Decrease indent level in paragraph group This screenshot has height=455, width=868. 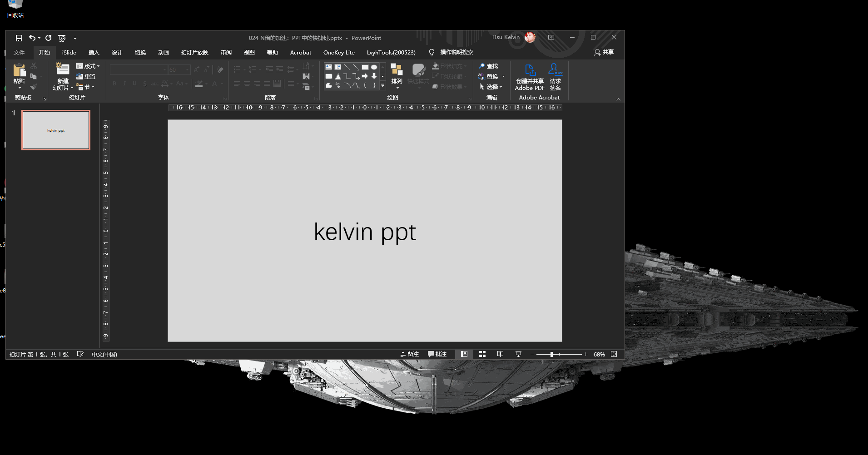[x=269, y=69]
